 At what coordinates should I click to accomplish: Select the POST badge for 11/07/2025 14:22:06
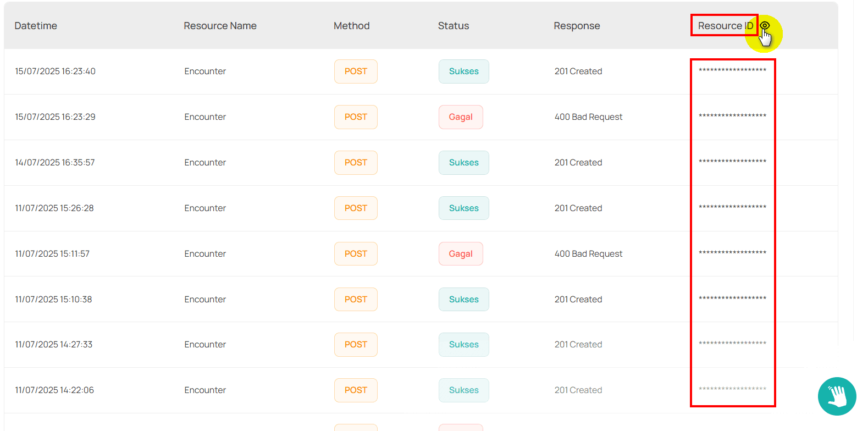tap(356, 390)
